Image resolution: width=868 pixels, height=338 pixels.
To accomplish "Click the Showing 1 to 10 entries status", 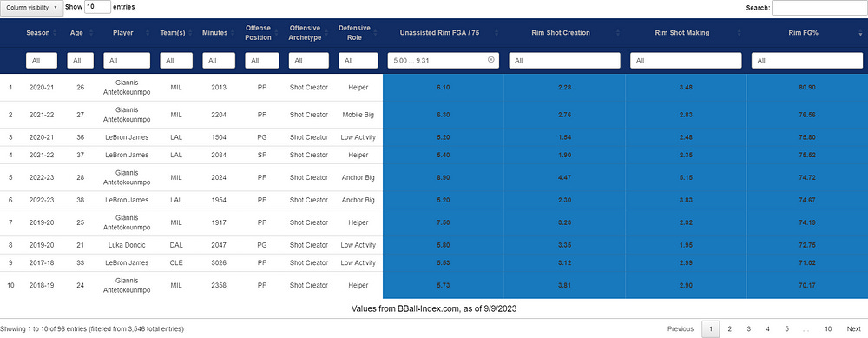I will coord(92,329).
